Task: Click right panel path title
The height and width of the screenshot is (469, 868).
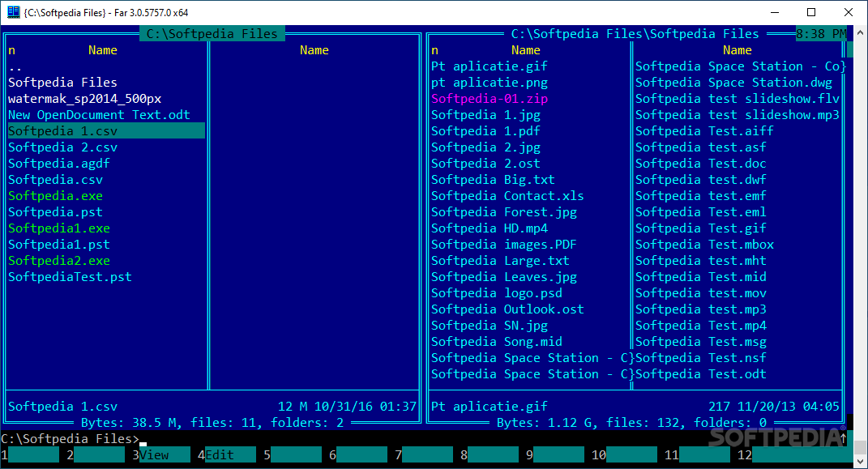Action: 635,34
